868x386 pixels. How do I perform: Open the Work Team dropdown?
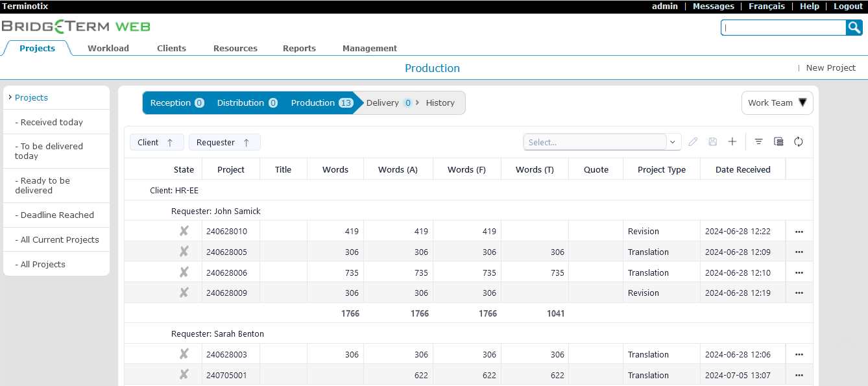(777, 103)
